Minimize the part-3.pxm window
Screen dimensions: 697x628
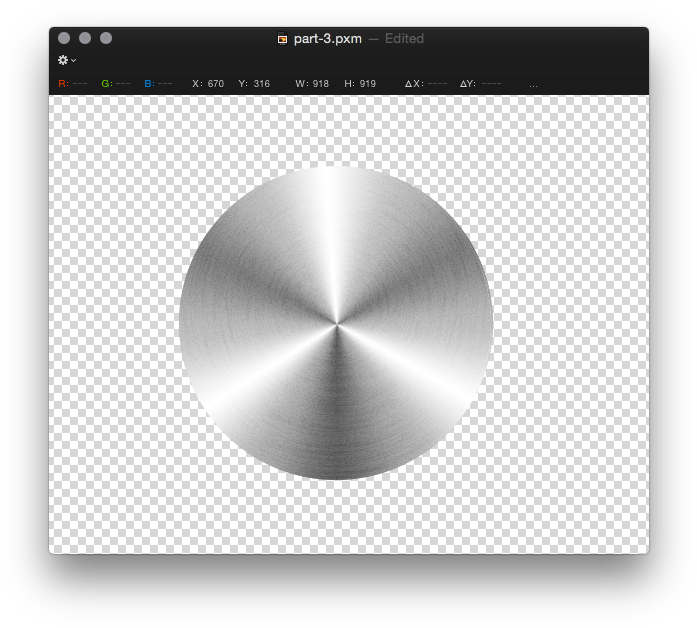point(85,38)
